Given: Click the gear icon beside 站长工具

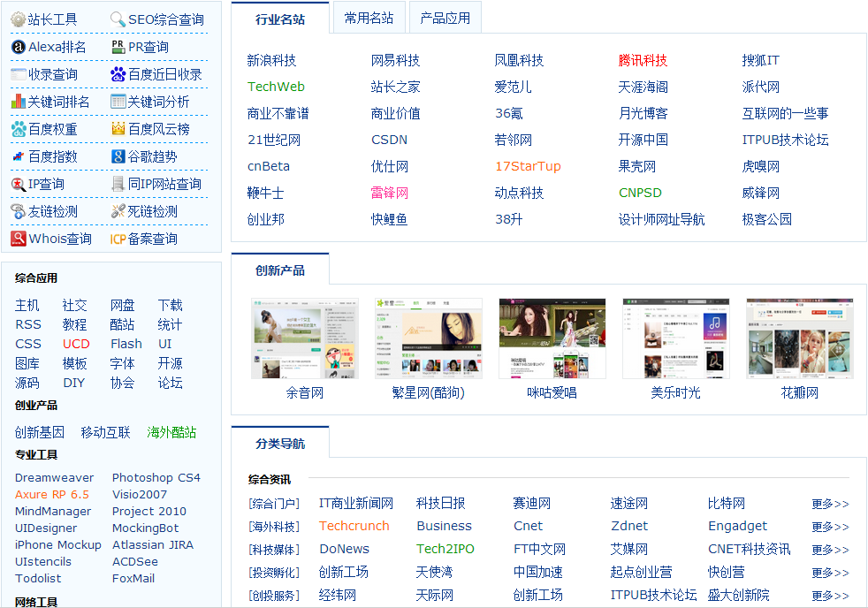Looking at the screenshot, I should tap(19, 19).
